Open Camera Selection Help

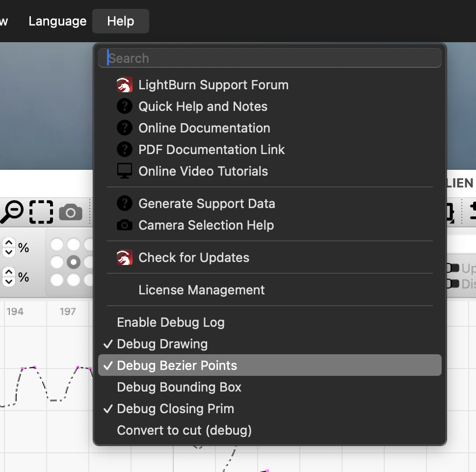coord(269,225)
